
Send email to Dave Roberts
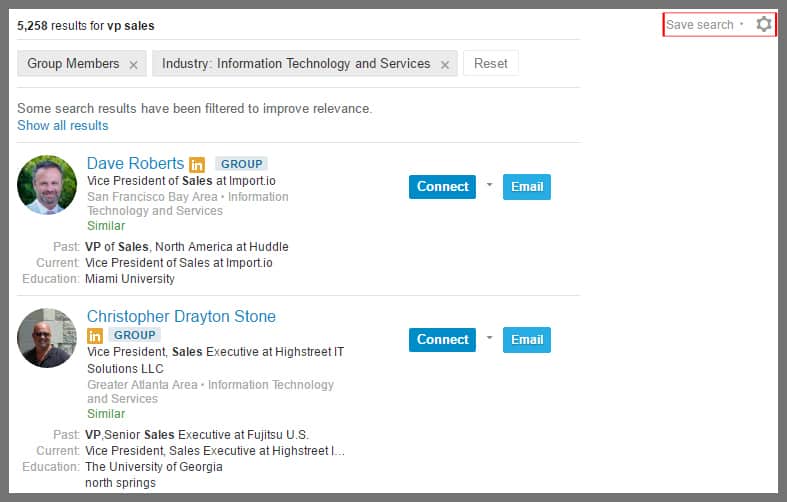tap(526, 186)
